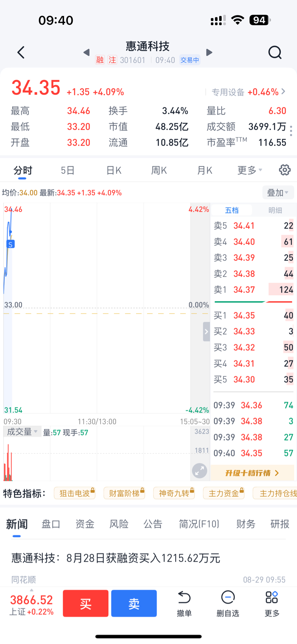Open locked 主力资金 indicator
This screenshot has height=644, width=297.
224,493
